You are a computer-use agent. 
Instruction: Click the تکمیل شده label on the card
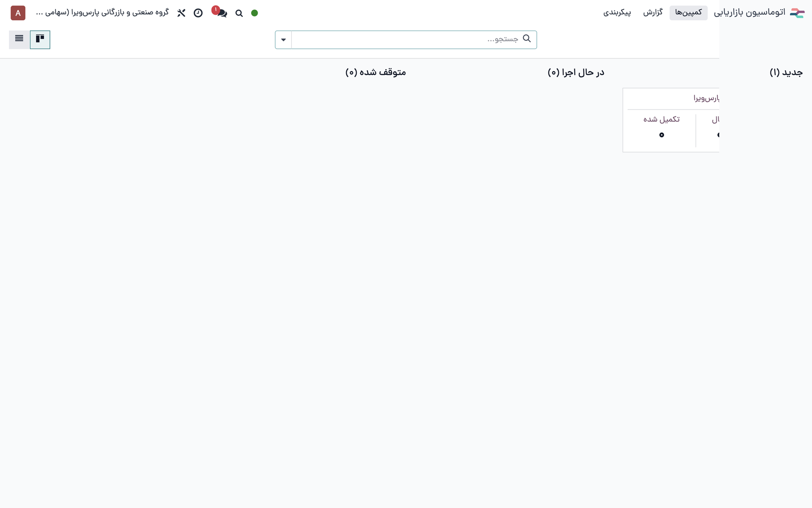pyautogui.click(x=661, y=119)
